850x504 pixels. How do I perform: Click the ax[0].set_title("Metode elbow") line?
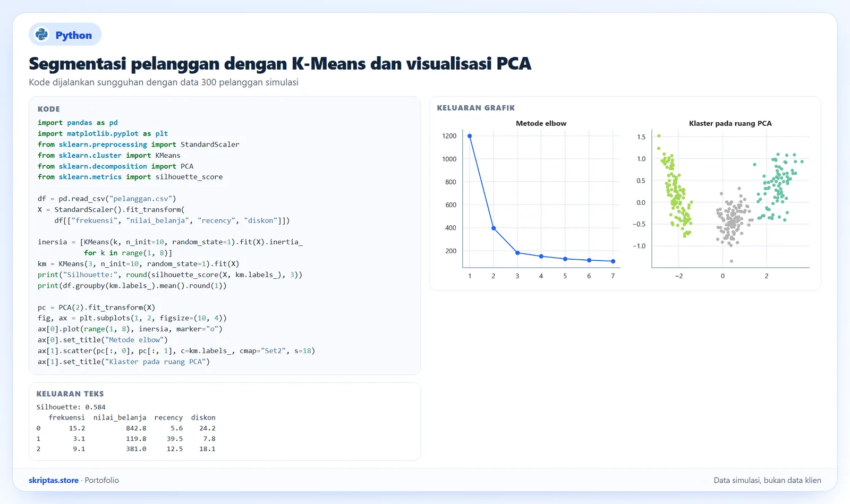pyautogui.click(x=103, y=340)
